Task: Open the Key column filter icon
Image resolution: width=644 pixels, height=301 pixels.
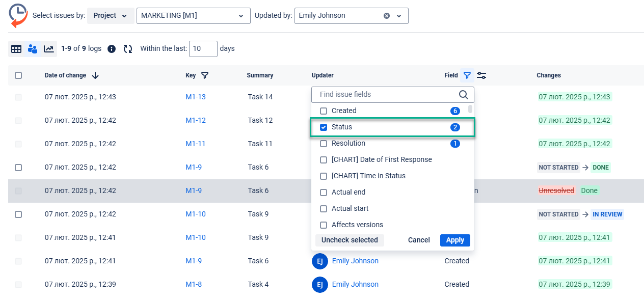Action: coord(205,75)
